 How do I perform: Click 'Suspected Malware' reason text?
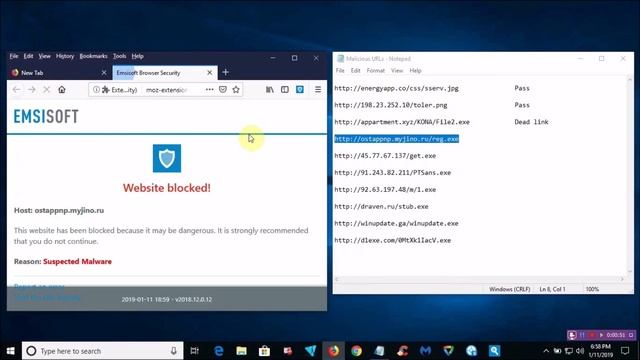[x=78, y=262]
